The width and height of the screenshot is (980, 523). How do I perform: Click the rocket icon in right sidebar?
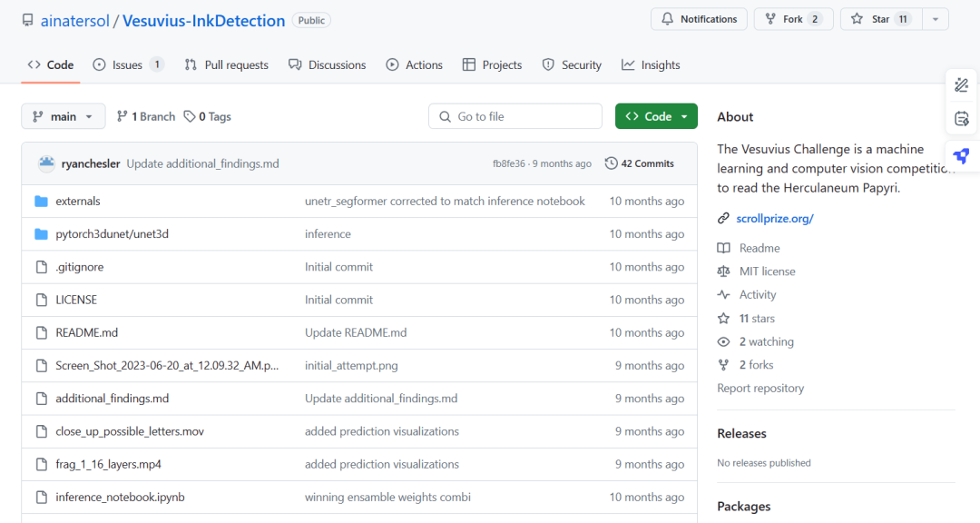point(962,156)
